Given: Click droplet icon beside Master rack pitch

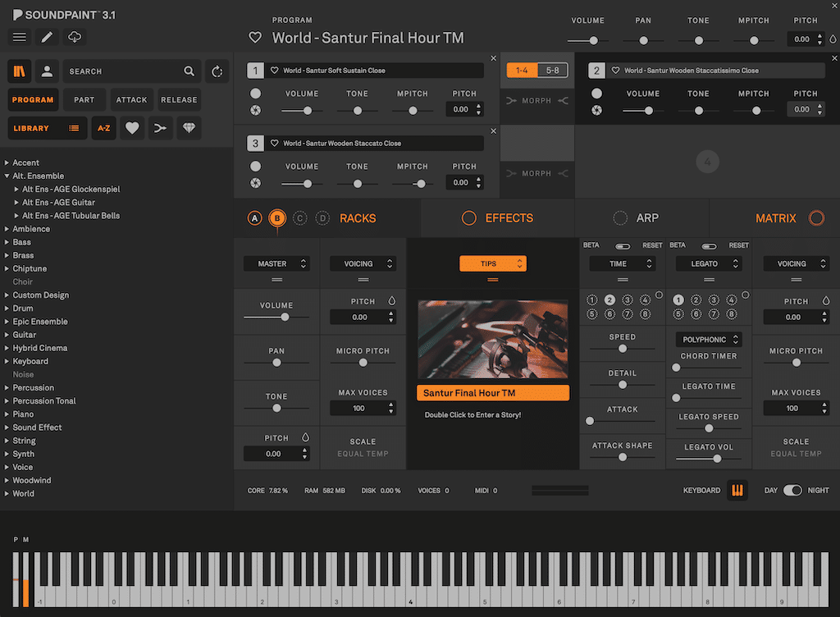Looking at the screenshot, I should point(305,437).
